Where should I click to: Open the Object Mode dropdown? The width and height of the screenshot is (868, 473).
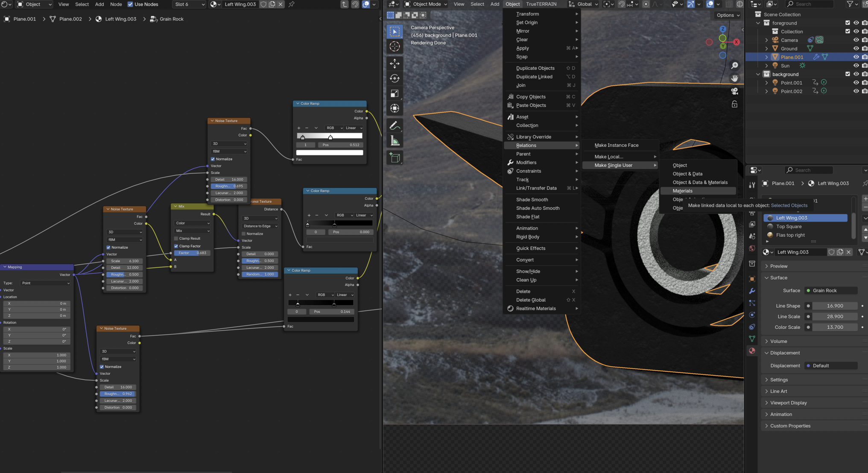tap(425, 4)
